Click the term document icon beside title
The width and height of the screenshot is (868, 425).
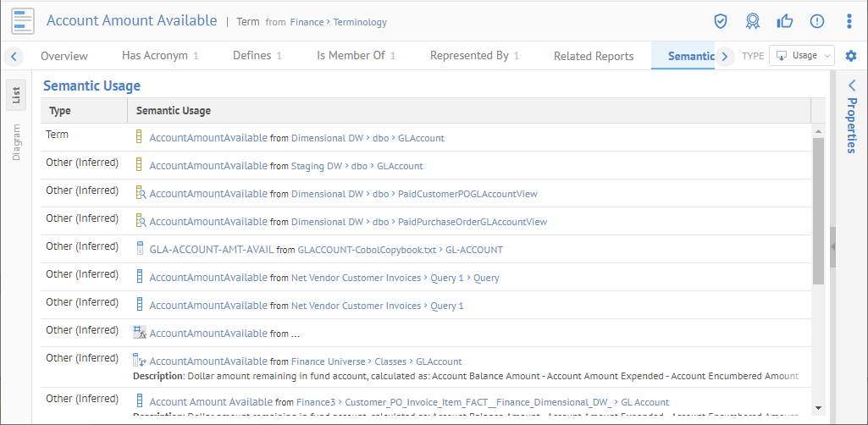[23, 20]
